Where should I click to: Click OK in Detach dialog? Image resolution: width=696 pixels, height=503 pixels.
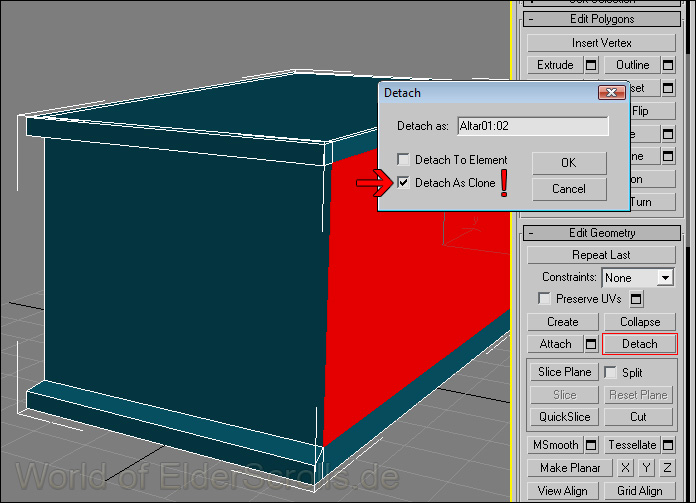(x=569, y=163)
